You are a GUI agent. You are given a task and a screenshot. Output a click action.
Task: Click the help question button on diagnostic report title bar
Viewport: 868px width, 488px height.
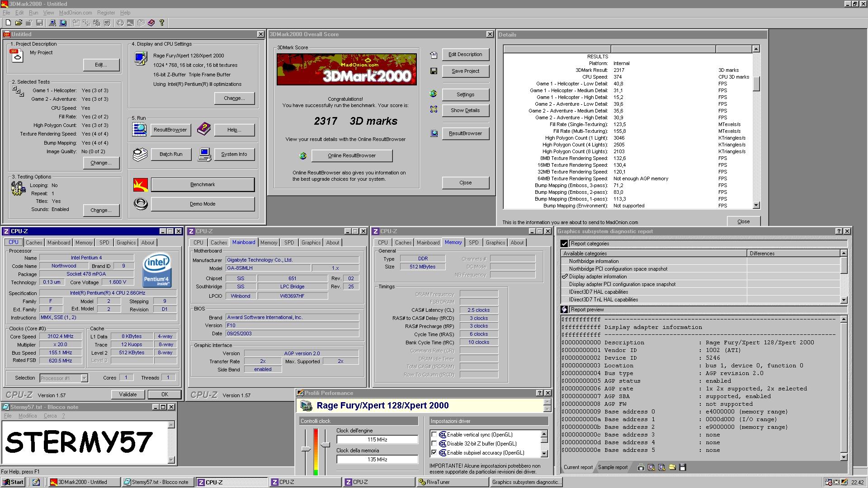point(839,231)
